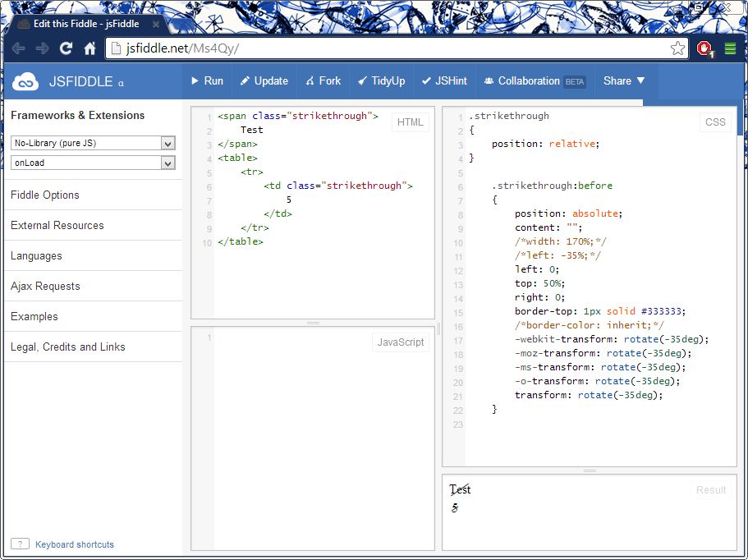
Task: Open the Chrome menu hamburger icon
Action: (730, 48)
